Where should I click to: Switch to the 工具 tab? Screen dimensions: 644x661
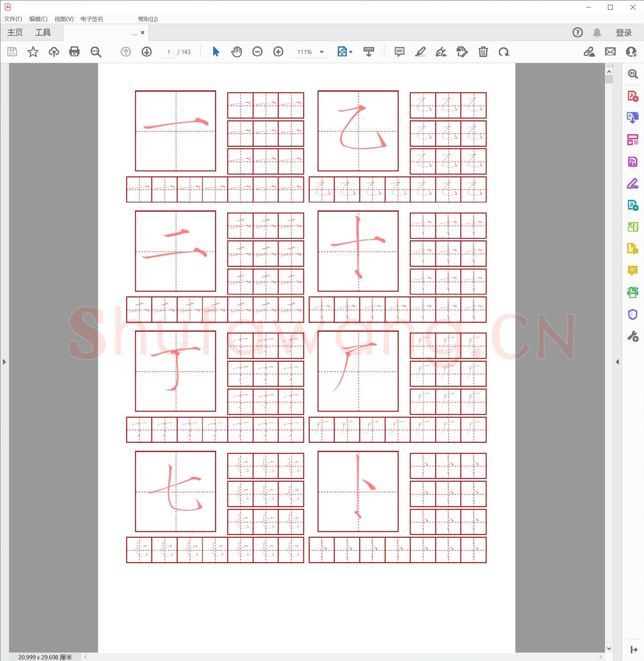[x=43, y=33]
